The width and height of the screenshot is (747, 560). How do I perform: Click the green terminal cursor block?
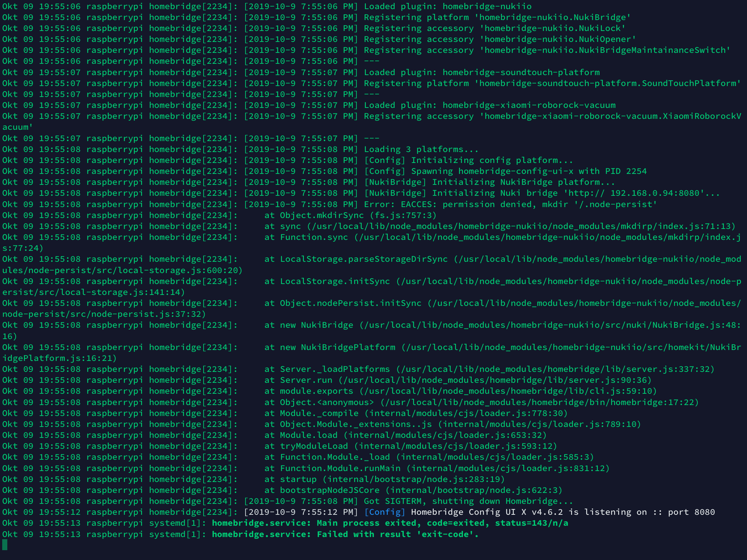point(5,545)
